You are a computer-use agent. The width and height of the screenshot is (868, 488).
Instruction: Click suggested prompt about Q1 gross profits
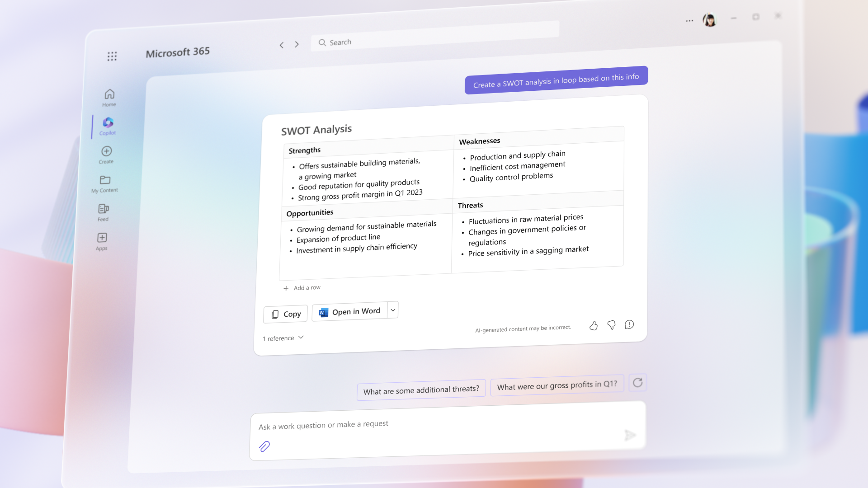pyautogui.click(x=557, y=385)
